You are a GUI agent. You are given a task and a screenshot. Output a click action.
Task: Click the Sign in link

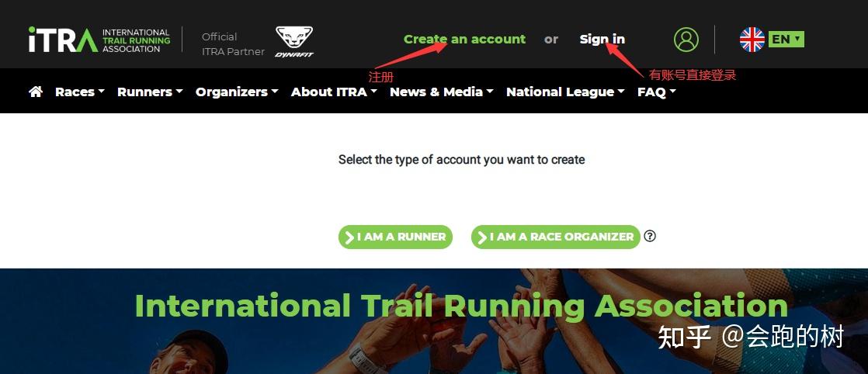coord(602,40)
